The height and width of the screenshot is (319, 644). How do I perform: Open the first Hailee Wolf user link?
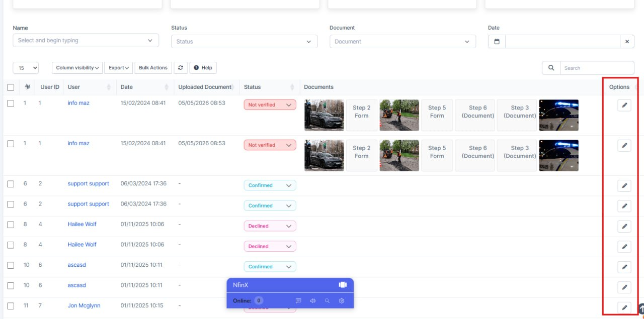coord(82,224)
